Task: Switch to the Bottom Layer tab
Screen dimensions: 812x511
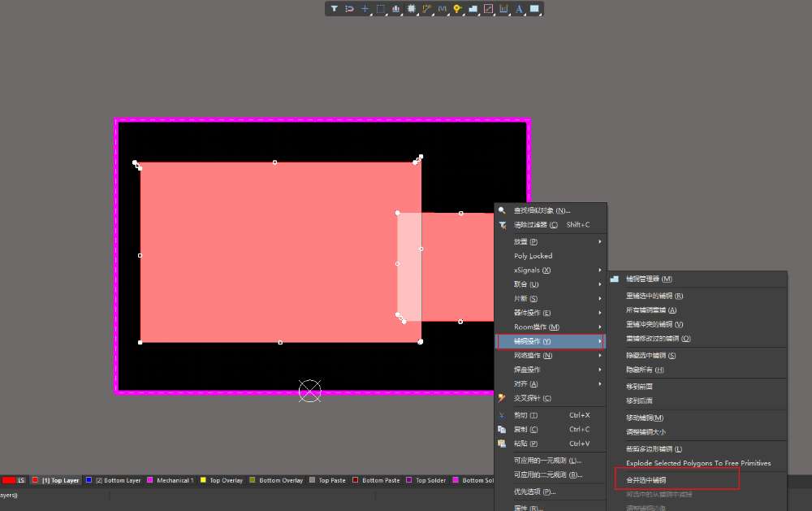Action: tap(114, 480)
